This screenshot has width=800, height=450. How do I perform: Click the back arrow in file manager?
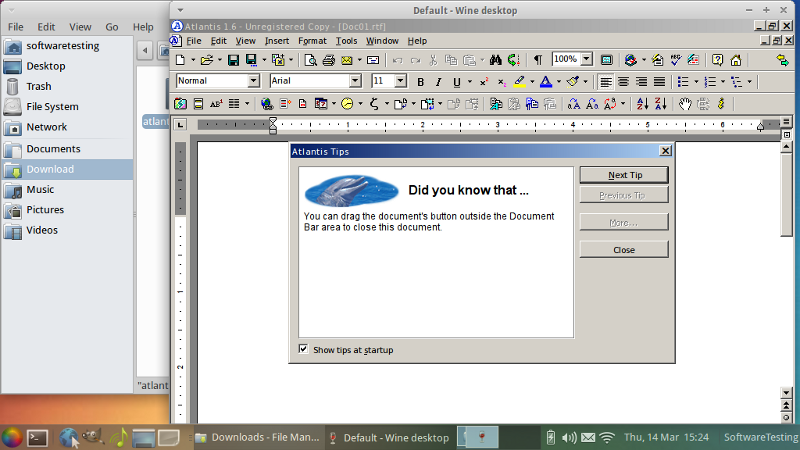pyautogui.click(x=145, y=50)
